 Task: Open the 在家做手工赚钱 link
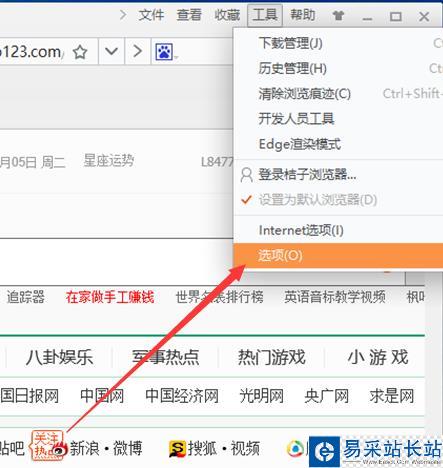click(x=110, y=297)
